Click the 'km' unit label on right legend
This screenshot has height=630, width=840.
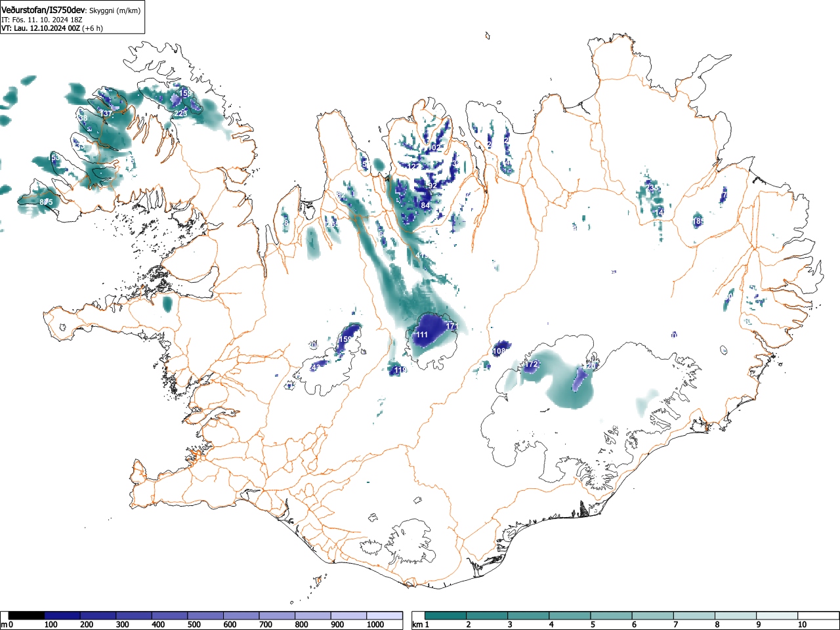pos(418,625)
